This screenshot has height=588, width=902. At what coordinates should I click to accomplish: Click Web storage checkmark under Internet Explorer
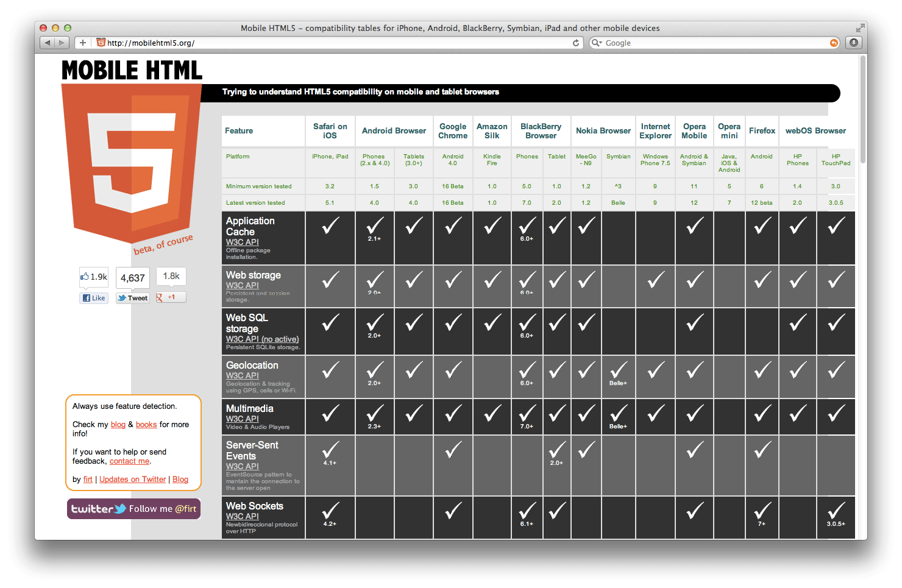pyautogui.click(x=655, y=280)
